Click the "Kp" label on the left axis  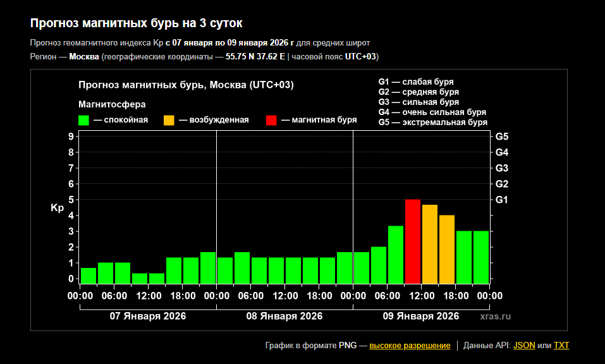pyautogui.click(x=57, y=207)
